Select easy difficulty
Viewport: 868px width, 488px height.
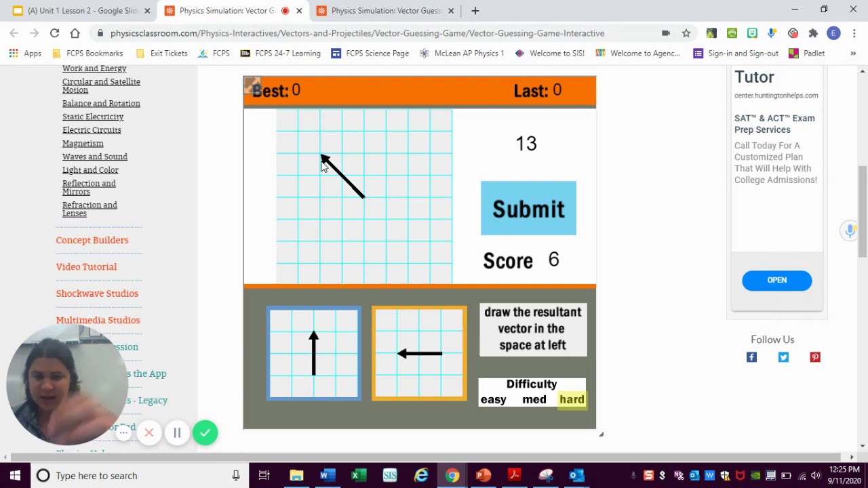pos(493,399)
